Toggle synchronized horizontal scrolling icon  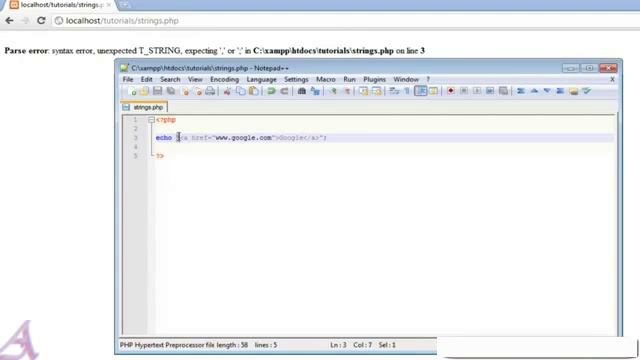376,91
